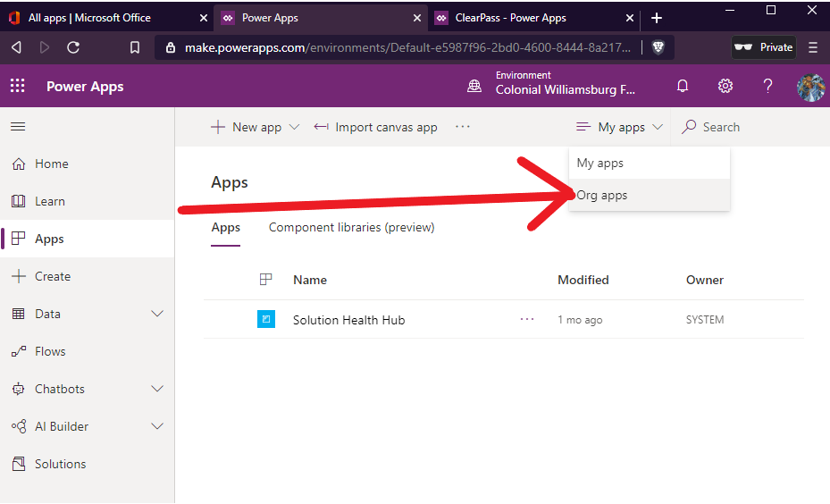Image resolution: width=830 pixels, height=504 pixels.
Task: Close the All apps Microsoft Office tab
Action: tap(204, 18)
